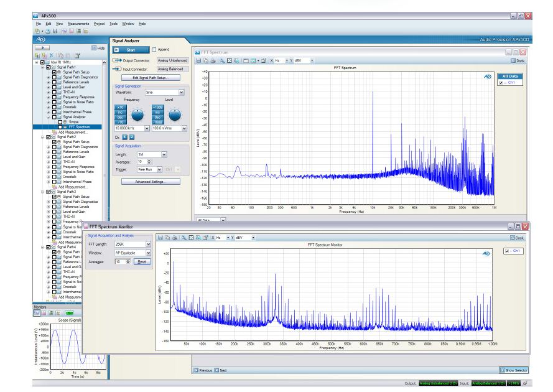Open the Project menu

(99, 24)
